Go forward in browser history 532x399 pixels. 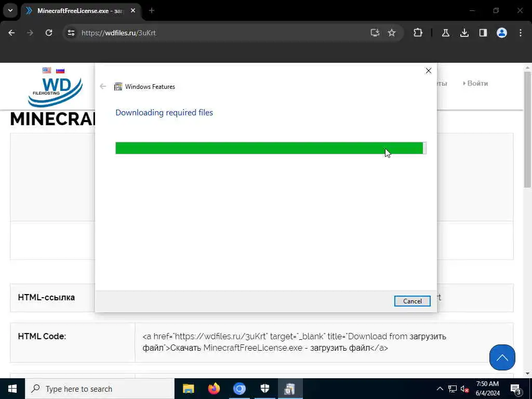tap(30, 33)
